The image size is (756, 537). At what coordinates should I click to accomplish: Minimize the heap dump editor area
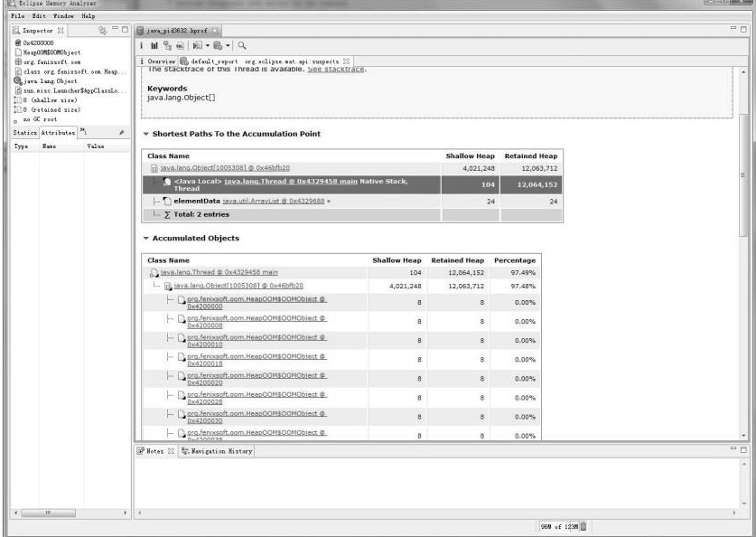point(733,28)
